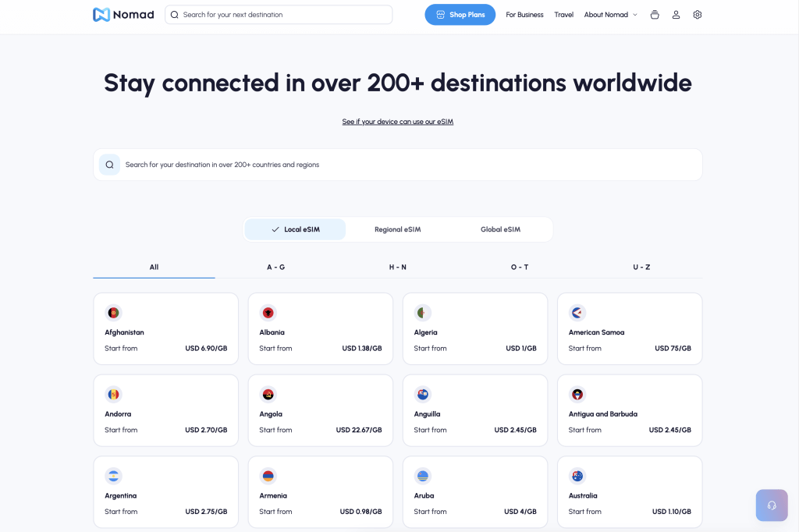This screenshot has height=532, width=799.
Task: Open the settings gear icon
Action: point(698,15)
